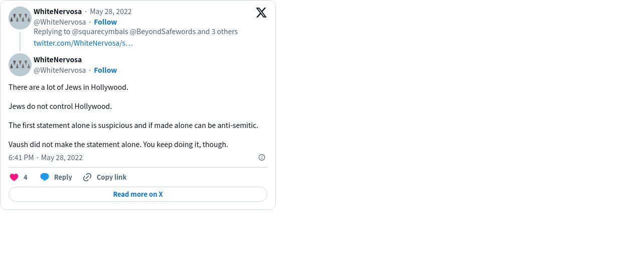The image size is (644, 258).
Task: Click the like count number 4
Action: point(26,177)
